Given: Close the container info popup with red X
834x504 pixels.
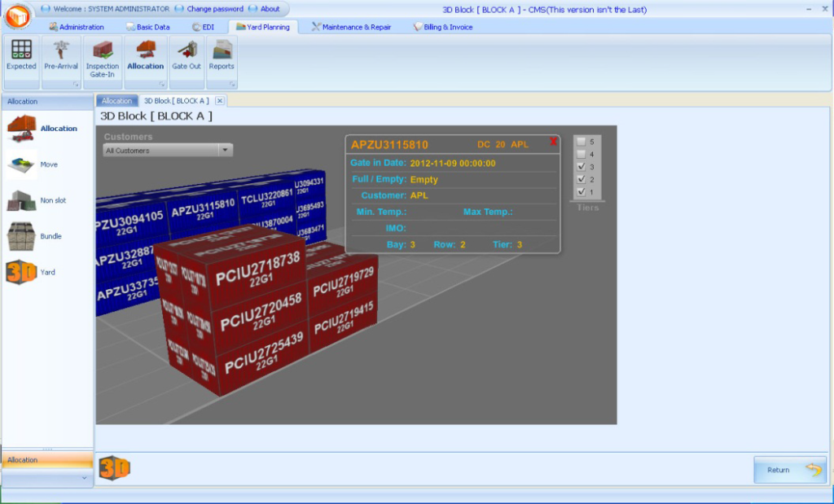Looking at the screenshot, I should click(553, 142).
